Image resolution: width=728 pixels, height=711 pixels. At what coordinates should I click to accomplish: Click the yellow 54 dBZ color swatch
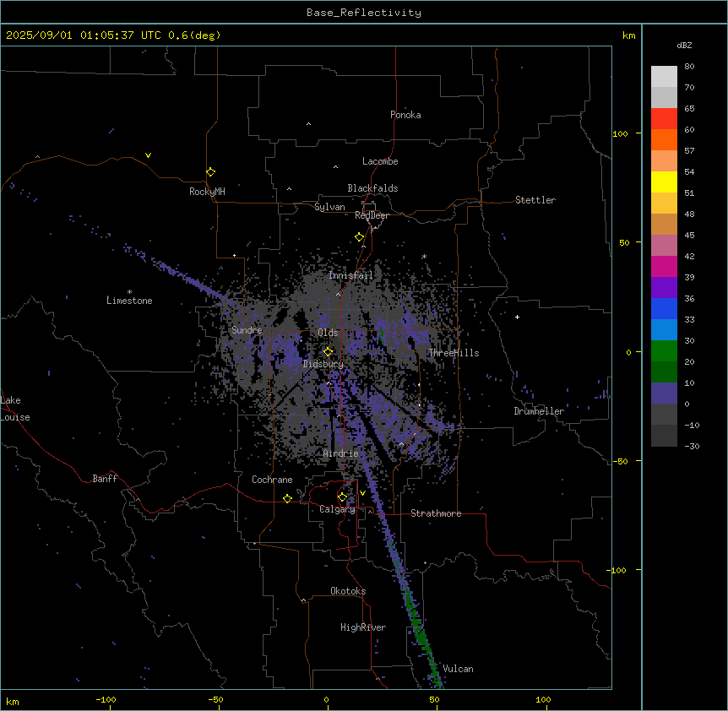664,182
